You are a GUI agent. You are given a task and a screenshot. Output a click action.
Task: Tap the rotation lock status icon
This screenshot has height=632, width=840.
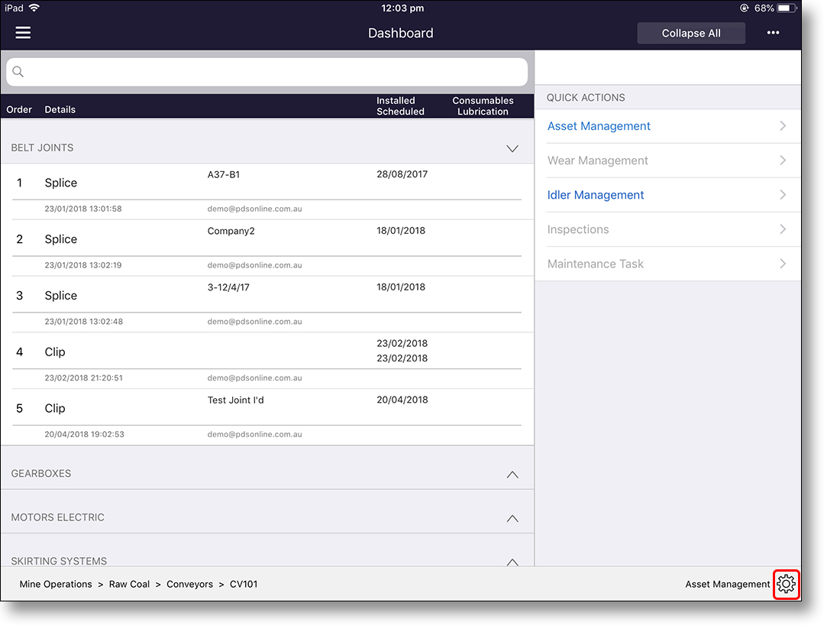[744, 8]
